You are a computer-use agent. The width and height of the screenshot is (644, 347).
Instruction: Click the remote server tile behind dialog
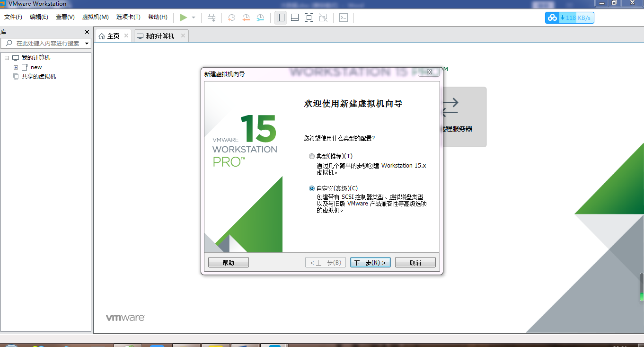click(x=465, y=116)
